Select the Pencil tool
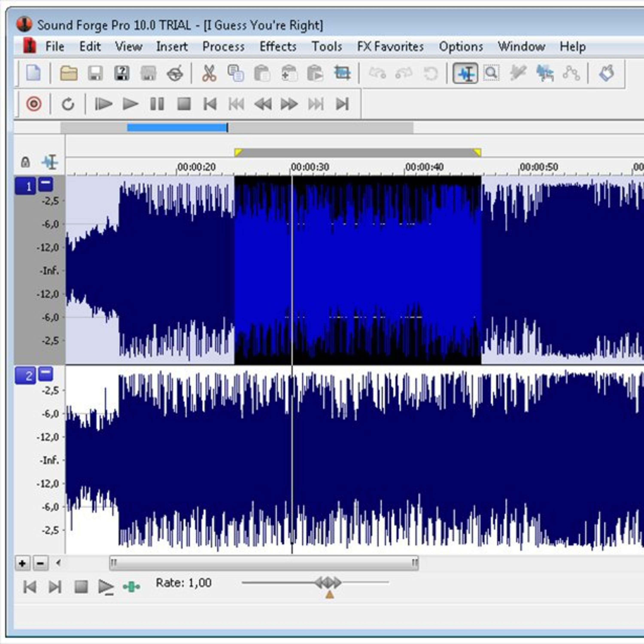 click(518, 73)
